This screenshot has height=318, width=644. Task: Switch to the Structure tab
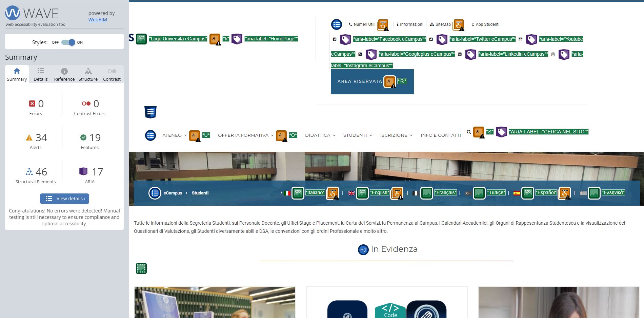pos(88,74)
